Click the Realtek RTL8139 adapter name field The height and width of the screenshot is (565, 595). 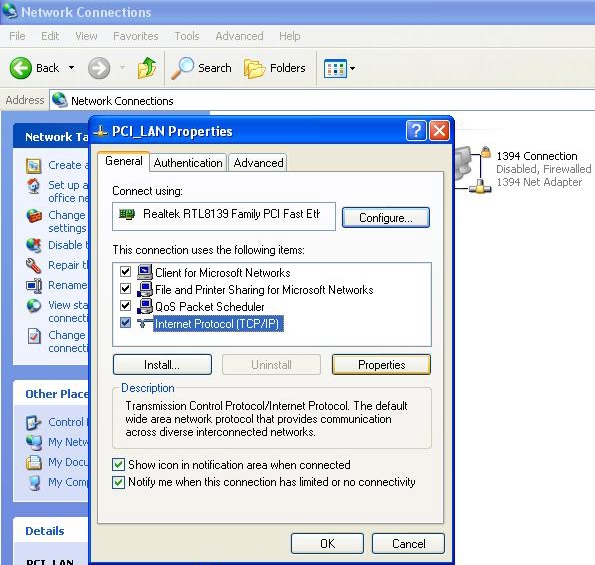(224, 216)
